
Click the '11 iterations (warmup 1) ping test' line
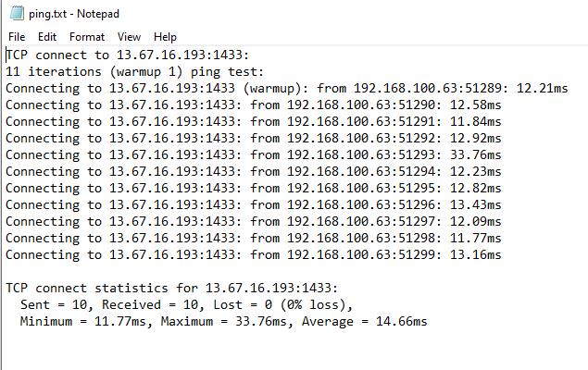135,71
